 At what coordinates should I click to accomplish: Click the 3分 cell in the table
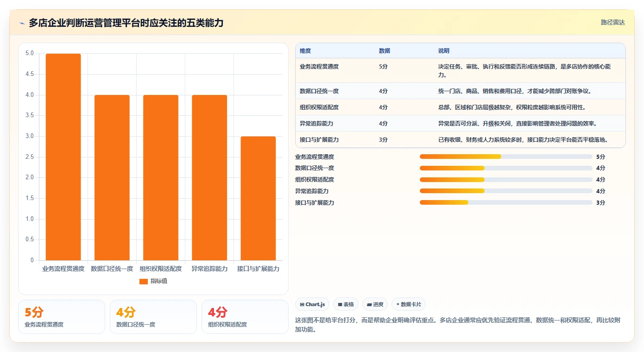pos(383,140)
